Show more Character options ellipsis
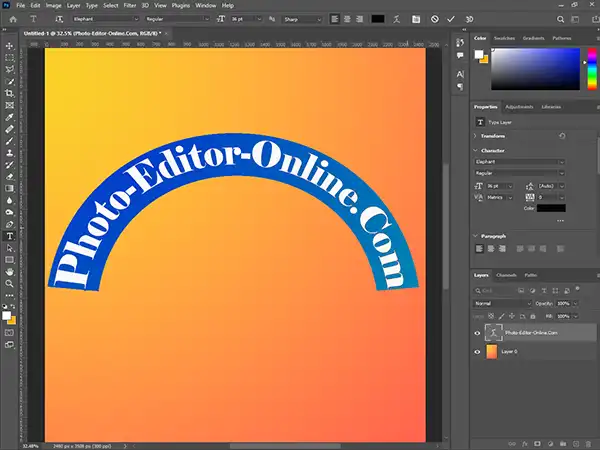The width and height of the screenshot is (600, 450). click(560, 221)
